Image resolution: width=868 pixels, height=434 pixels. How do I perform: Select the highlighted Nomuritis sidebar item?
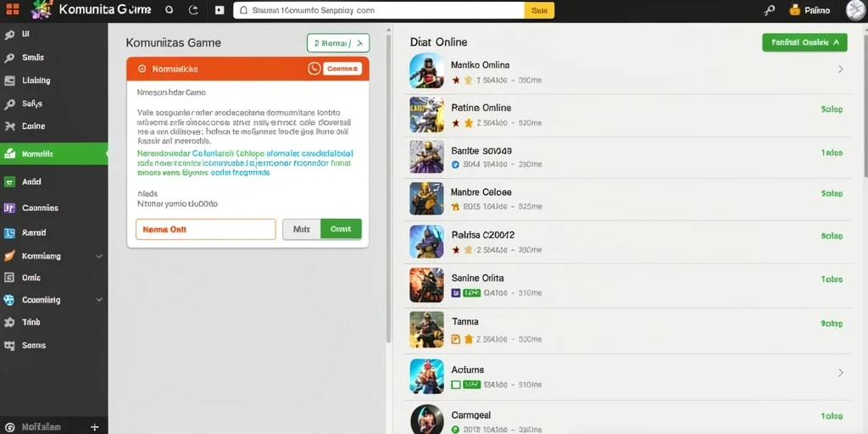[x=53, y=154]
